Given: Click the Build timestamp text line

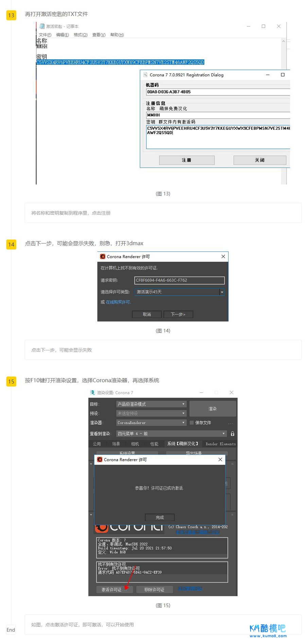Looking at the screenshot, I should (x=135, y=548).
